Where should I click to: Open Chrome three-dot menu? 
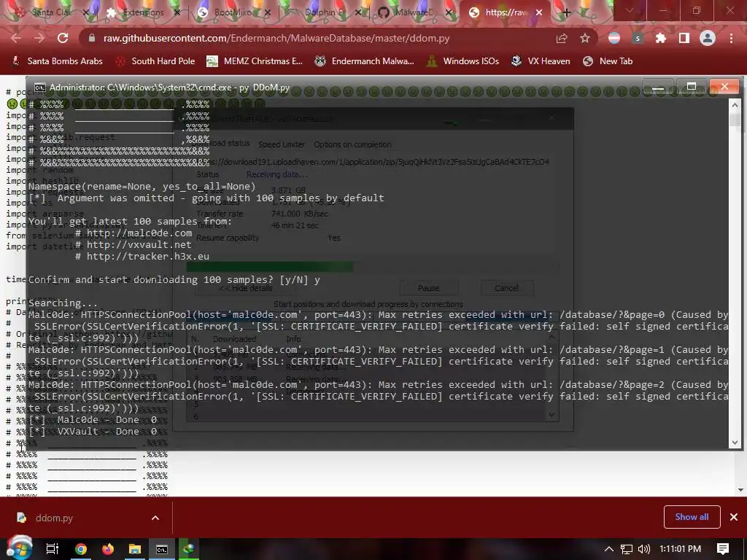(731, 38)
